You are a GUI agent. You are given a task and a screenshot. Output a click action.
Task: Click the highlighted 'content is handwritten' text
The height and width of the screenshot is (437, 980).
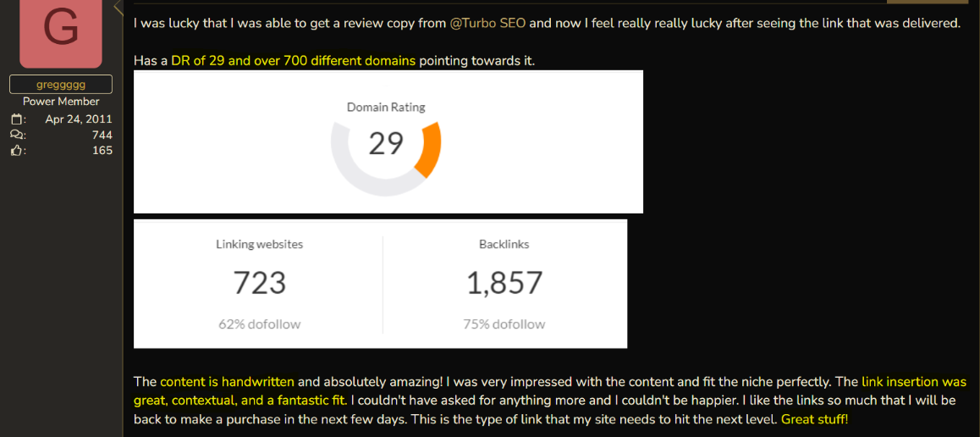point(227,381)
